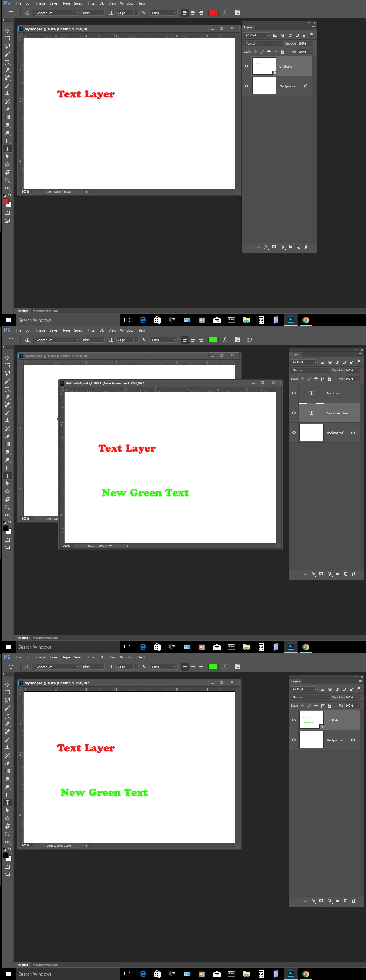This screenshot has width=366, height=980.
Task: Switch to Measurement Log tab below Untitled-1.psd workspace
Action: tap(45, 638)
